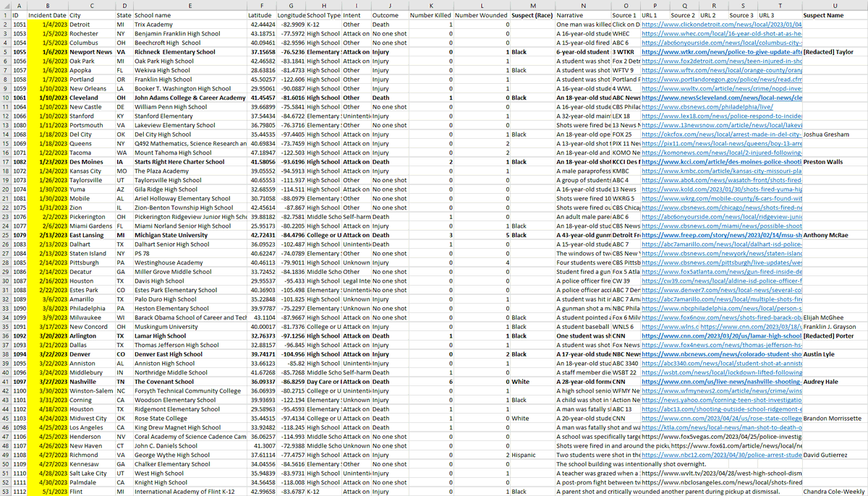Click the select-all corner of the sheet
The height and width of the screenshot is (496, 868).
click(x=7, y=5)
